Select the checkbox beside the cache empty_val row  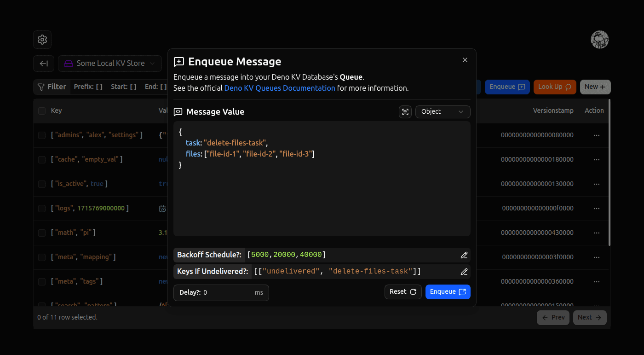click(x=42, y=159)
